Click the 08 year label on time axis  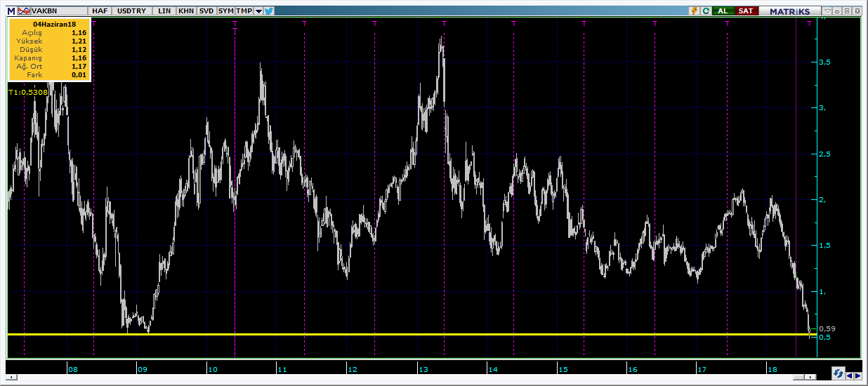pyautogui.click(x=73, y=369)
